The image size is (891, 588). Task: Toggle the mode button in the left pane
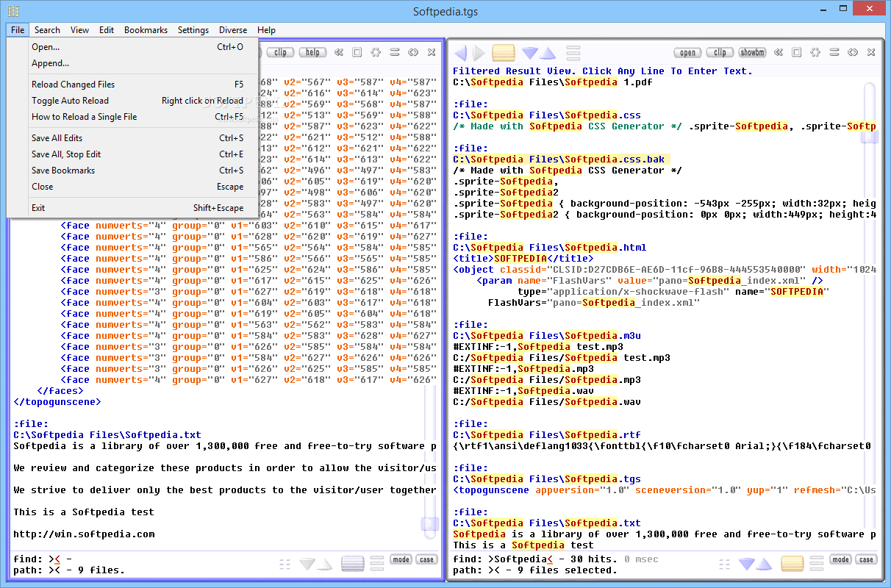pyautogui.click(x=401, y=560)
